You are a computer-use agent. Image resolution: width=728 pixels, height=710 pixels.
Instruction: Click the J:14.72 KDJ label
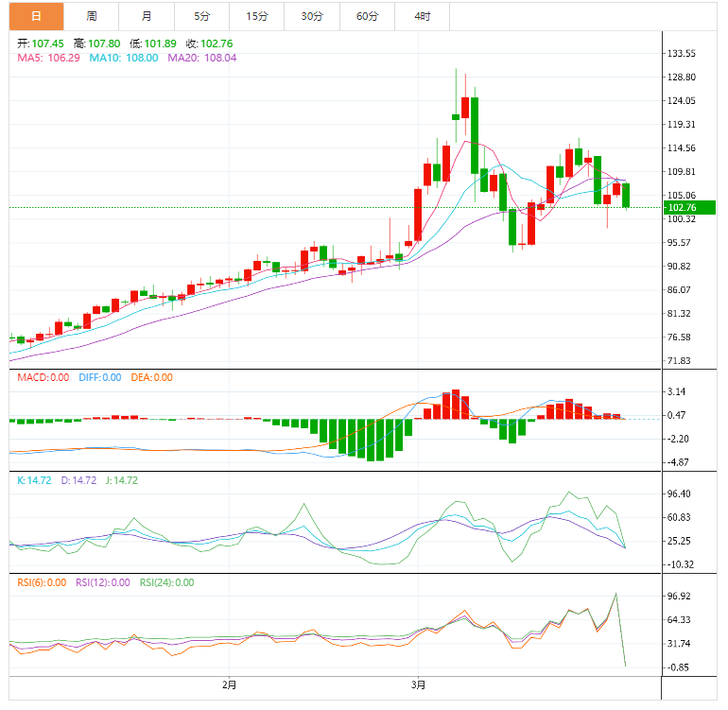[122, 480]
